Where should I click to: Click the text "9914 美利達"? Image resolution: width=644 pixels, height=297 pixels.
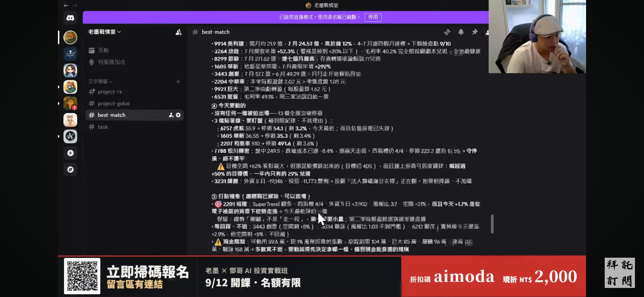click(x=229, y=44)
